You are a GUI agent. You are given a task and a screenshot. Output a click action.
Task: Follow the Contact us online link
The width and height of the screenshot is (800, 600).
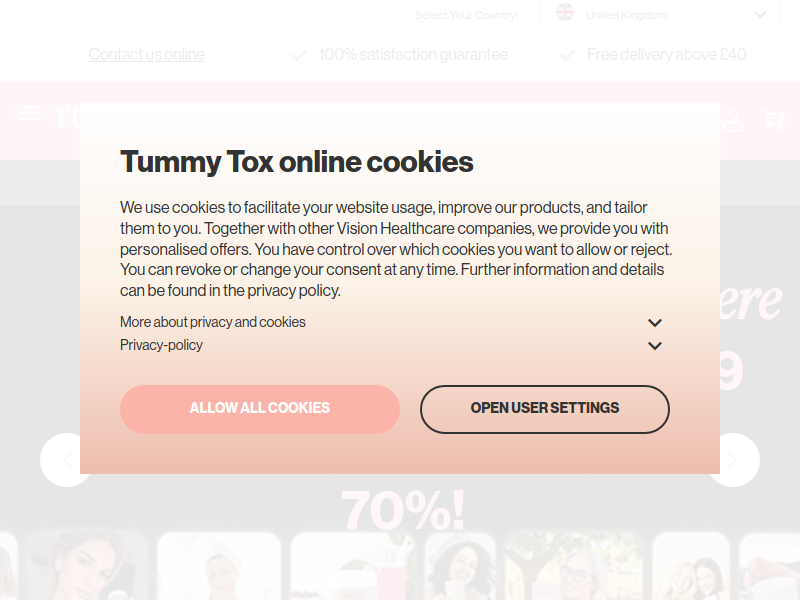[x=146, y=54]
